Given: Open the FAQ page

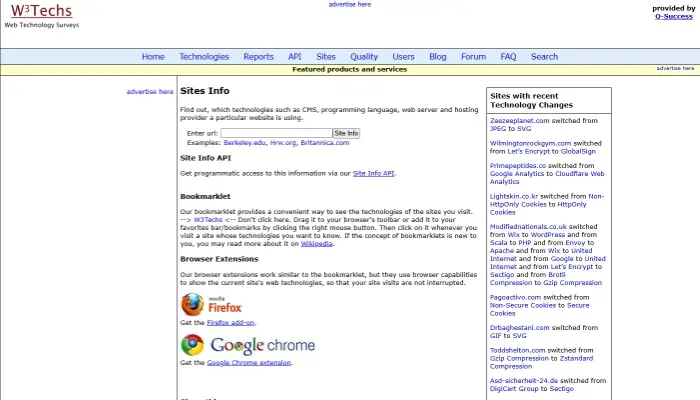Looking at the screenshot, I should tap(508, 57).
